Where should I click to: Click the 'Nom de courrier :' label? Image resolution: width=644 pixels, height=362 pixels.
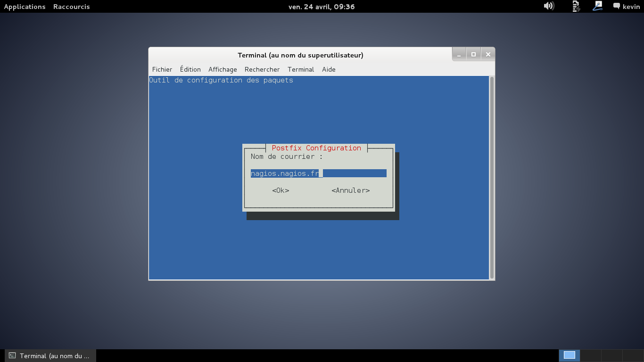tap(287, 156)
